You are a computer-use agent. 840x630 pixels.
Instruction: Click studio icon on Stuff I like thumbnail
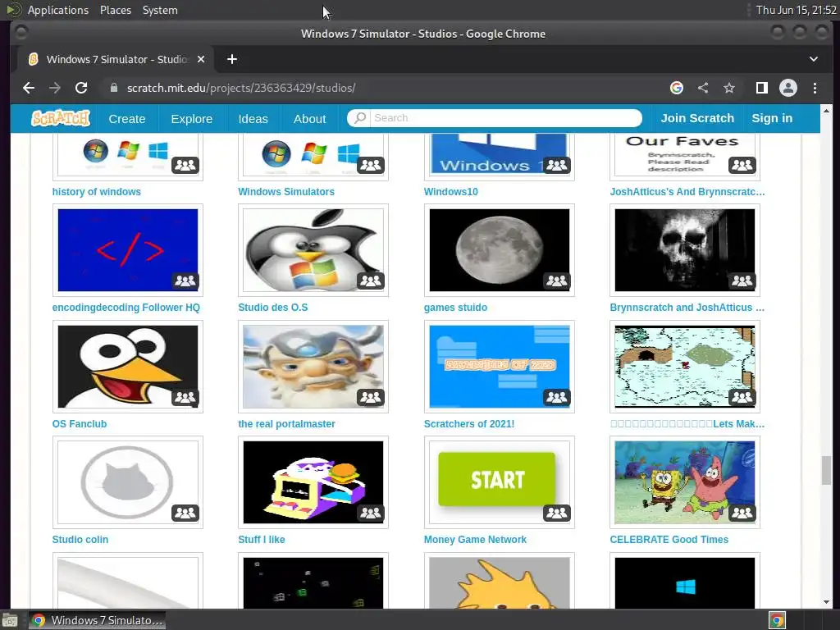(x=371, y=513)
